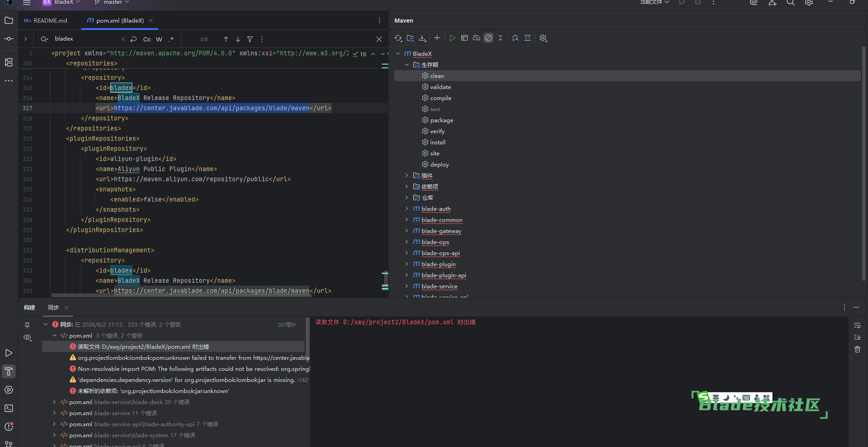The image size is (868, 447).
Task: Toggle Maven offline mode
Action: click(x=476, y=38)
